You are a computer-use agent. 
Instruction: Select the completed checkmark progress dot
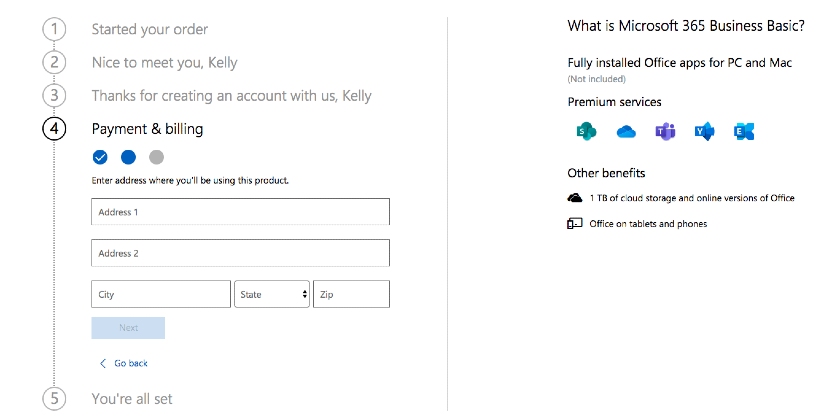click(x=100, y=157)
